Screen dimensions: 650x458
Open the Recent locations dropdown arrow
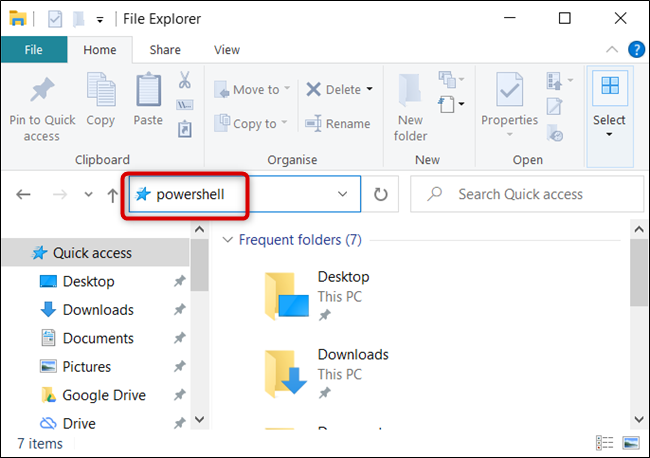[88, 194]
